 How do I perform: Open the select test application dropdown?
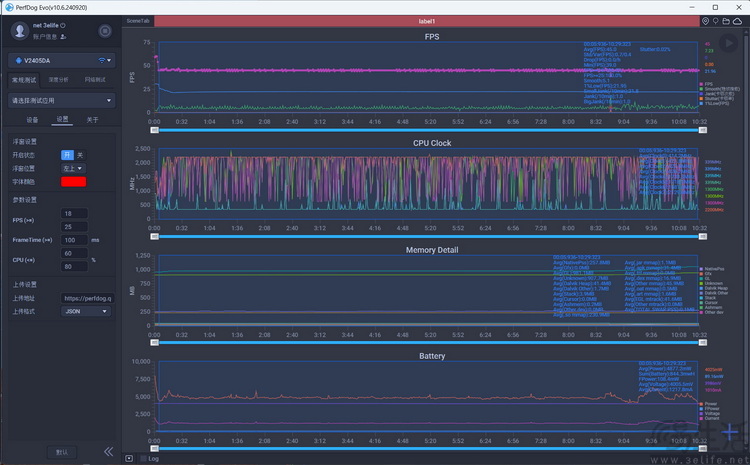coord(62,100)
